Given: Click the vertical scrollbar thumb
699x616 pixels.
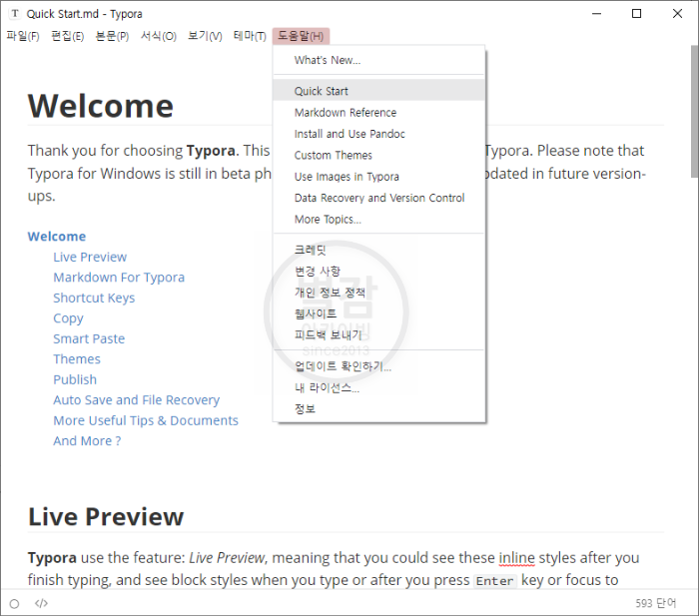Looking at the screenshot, I should coord(695,112).
